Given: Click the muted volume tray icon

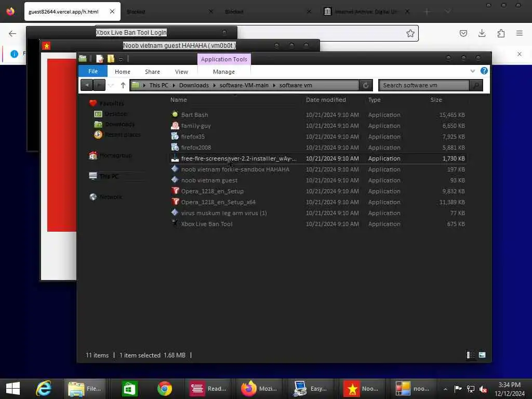Looking at the screenshot, I should click(x=483, y=389).
